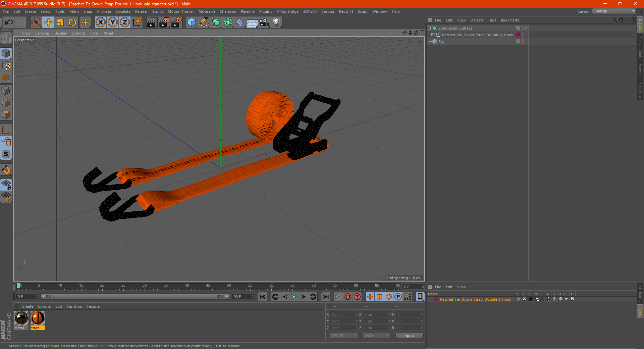Open the Array modeling objects
The height and width of the screenshot is (349, 644).
tap(228, 22)
